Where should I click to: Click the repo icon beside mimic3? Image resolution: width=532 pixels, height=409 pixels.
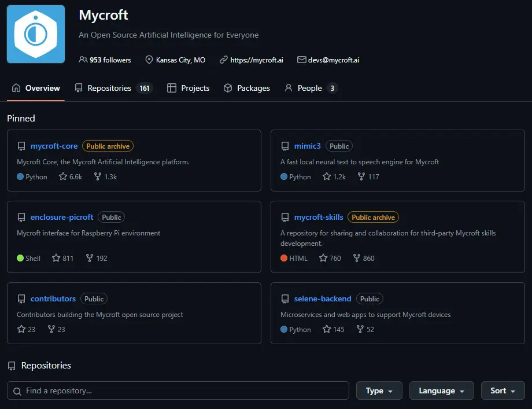click(285, 146)
